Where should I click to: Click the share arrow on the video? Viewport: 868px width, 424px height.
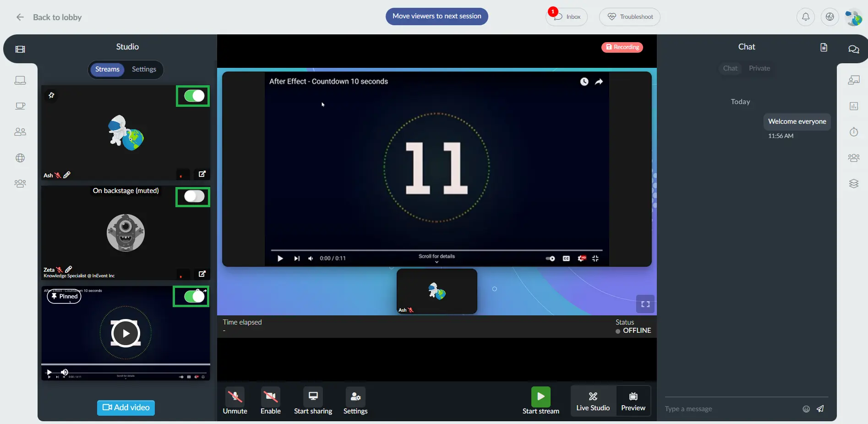tap(599, 82)
